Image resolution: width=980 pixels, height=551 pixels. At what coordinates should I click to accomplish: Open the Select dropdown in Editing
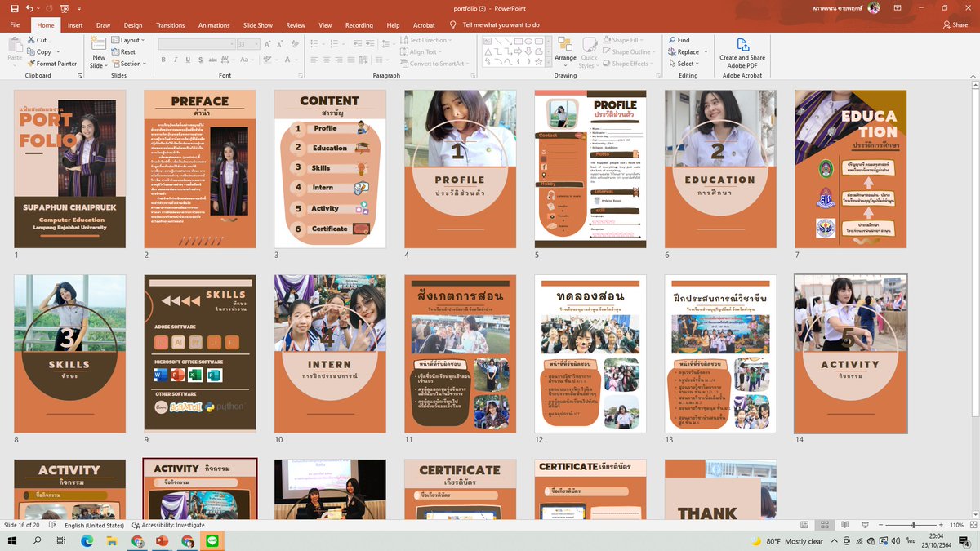[684, 64]
